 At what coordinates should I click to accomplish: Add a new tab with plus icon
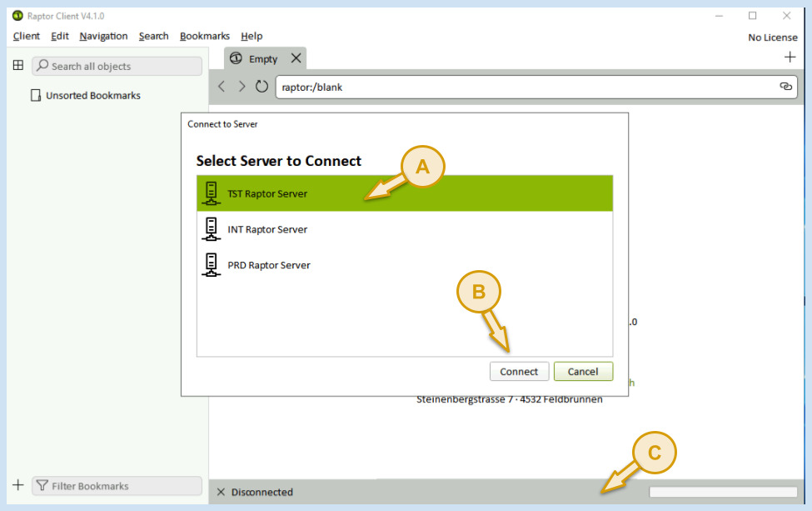pyautogui.click(x=790, y=58)
